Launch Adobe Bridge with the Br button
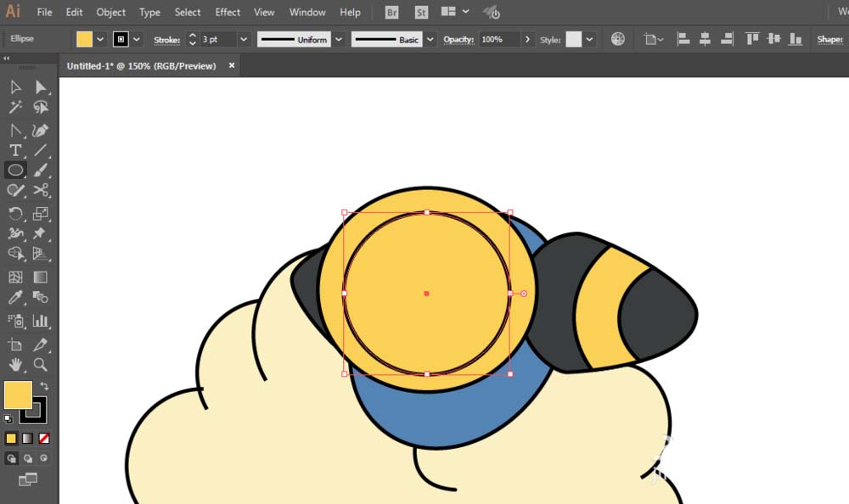 [391, 12]
